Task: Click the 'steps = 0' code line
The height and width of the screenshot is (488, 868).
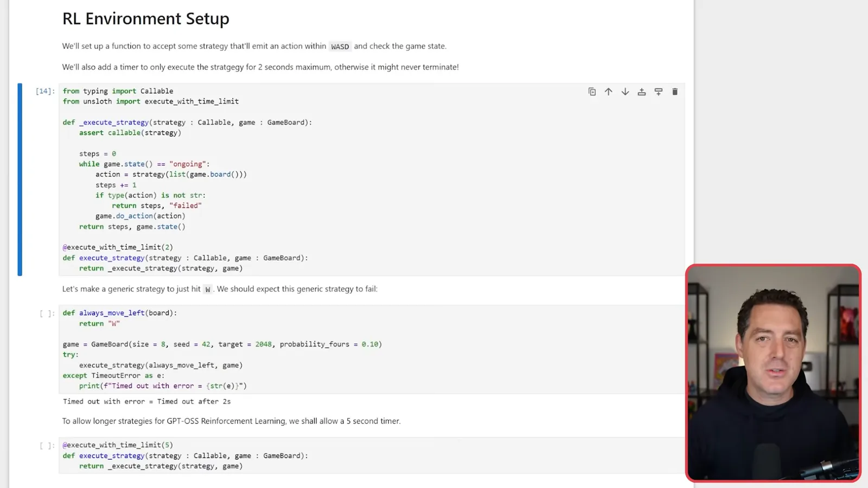Action: pos(98,154)
